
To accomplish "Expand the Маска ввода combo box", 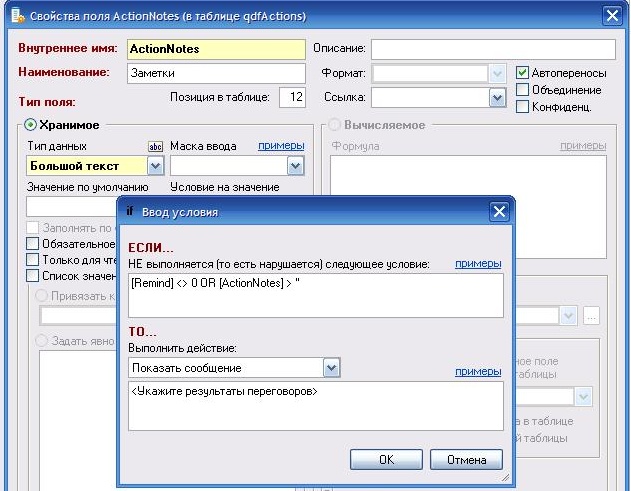I will coord(295,166).
